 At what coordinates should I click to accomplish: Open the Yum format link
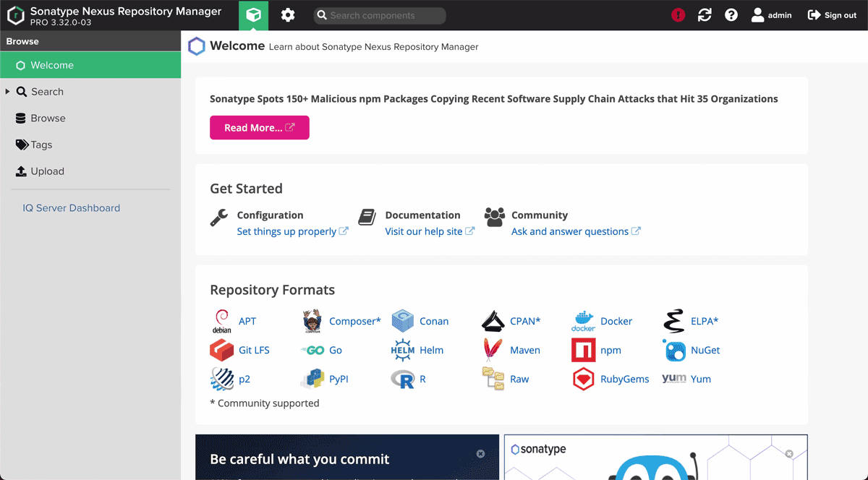(x=701, y=379)
